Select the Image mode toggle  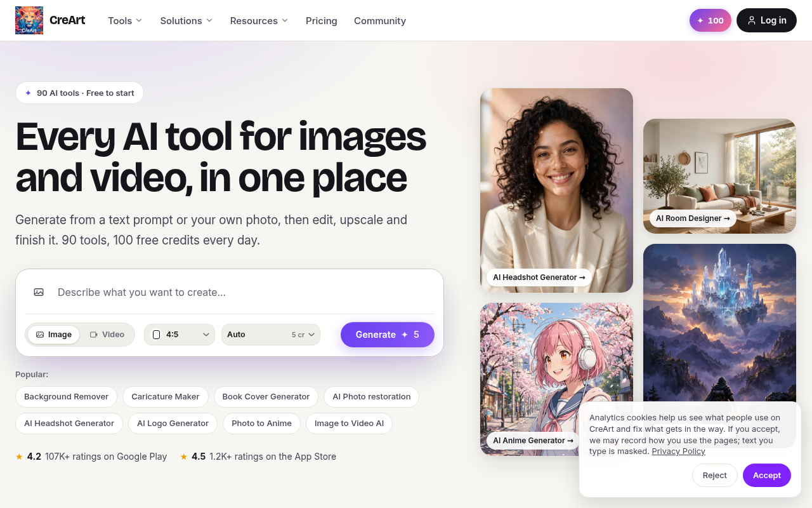pyautogui.click(x=54, y=335)
